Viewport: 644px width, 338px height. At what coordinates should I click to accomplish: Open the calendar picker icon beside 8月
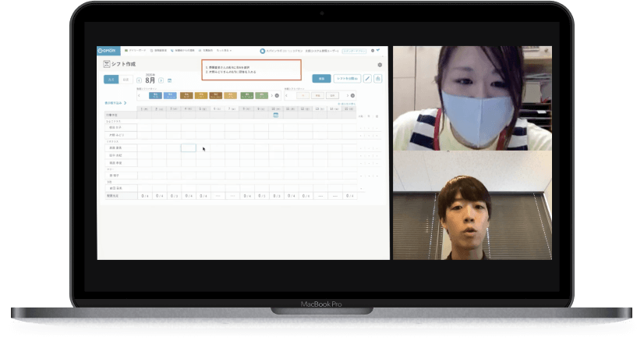[x=170, y=80]
